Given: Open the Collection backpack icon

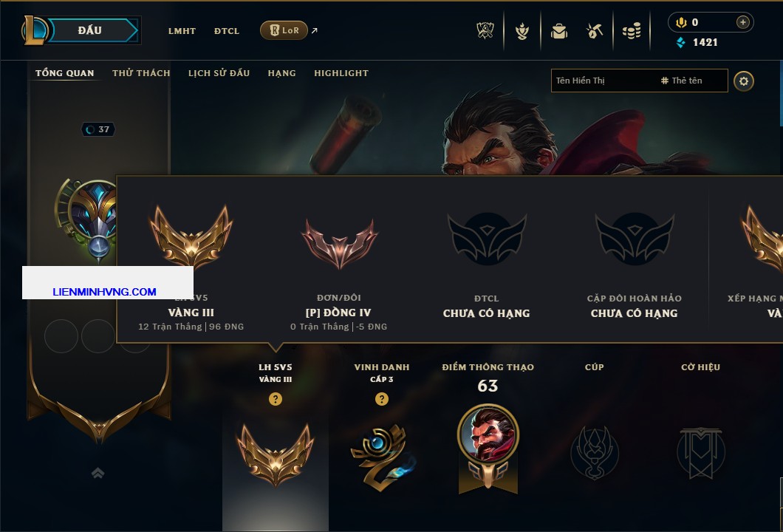Looking at the screenshot, I should coord(558,32).
